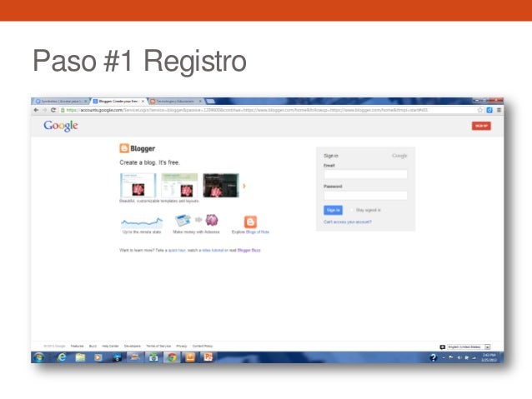Open a new tab with the new-tab button
Screen dimensions: 532x399
coord(210,102)
